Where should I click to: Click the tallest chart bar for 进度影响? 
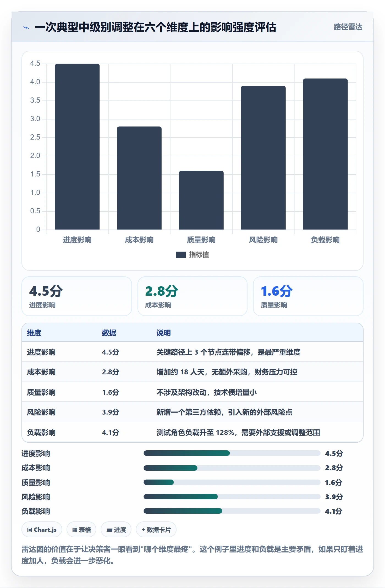(77, 147)
